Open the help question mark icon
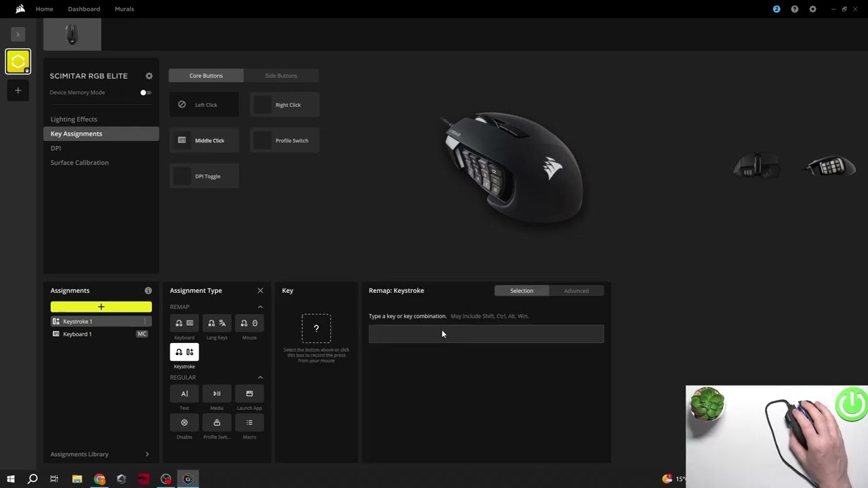The width and height of the screenshot is (868, 488). point(795,9)
